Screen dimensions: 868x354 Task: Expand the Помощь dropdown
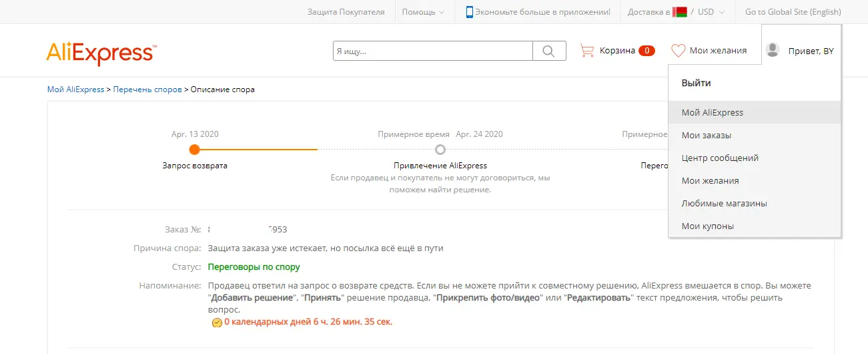point(423,12)
